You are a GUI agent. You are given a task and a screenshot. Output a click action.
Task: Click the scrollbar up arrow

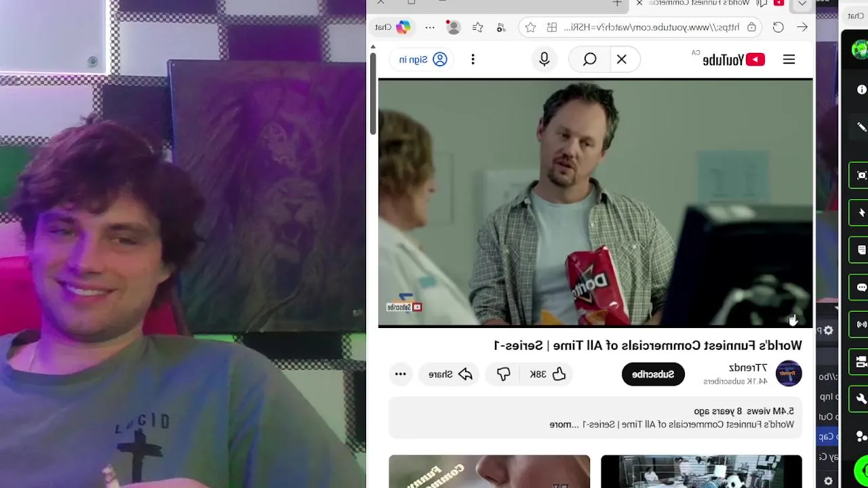[372, 47]
